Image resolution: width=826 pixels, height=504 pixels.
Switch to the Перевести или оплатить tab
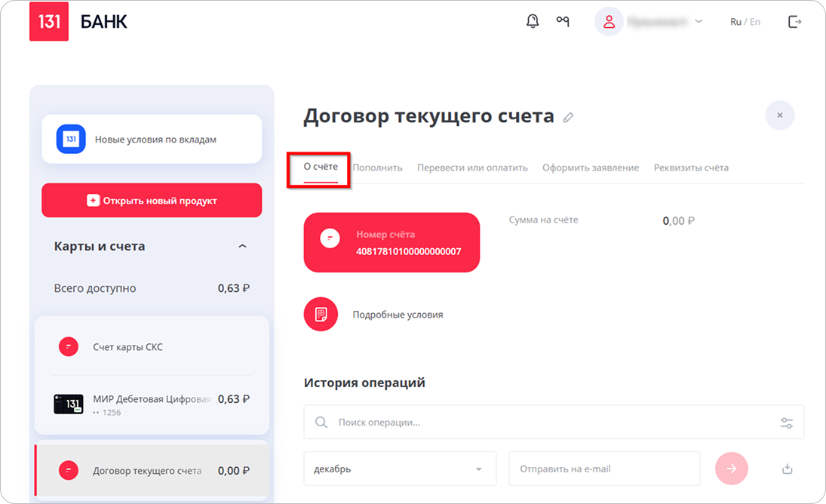[x=472, y=167]
